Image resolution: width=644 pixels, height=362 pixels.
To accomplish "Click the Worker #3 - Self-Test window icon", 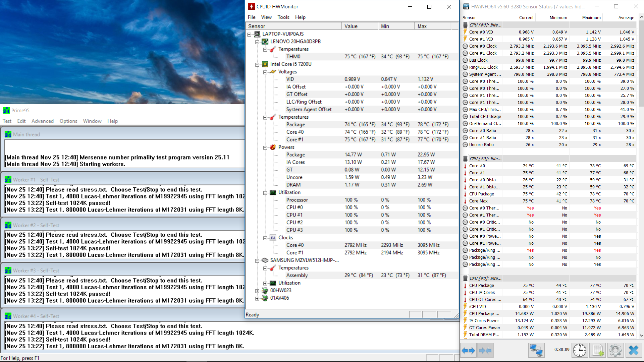I will coord(8,270).
